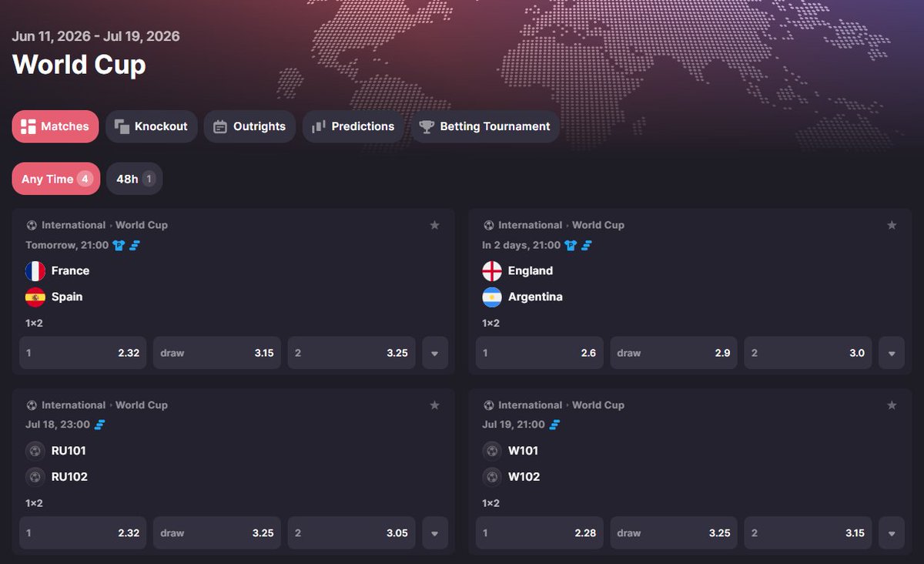Viewport: 924px width, 564px height.
Task: Click the Jun 11, 2026 - Jul 19, 2026 date range
Action: click(x=96, y=36)
